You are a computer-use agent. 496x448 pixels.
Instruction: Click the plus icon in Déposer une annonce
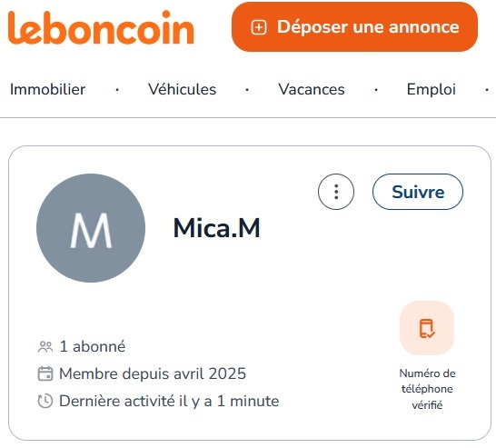point(259,27)
